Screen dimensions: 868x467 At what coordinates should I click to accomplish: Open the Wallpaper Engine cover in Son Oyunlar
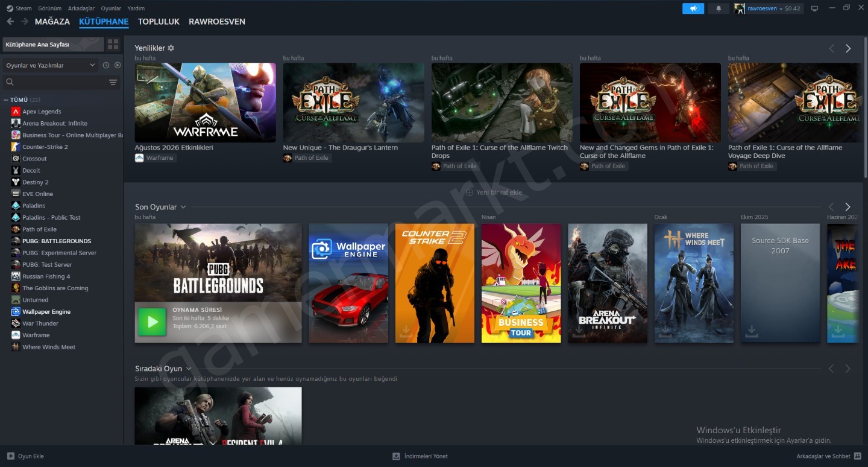[348, 283]
